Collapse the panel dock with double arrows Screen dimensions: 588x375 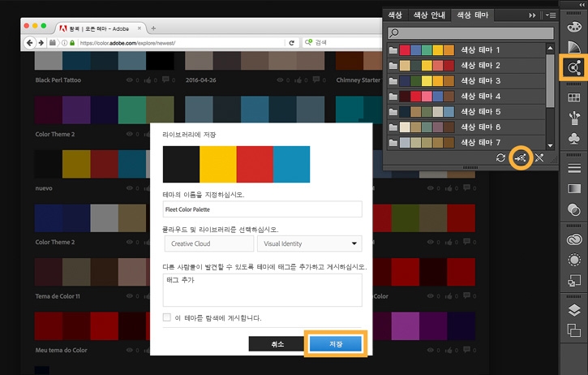[582, 4]
